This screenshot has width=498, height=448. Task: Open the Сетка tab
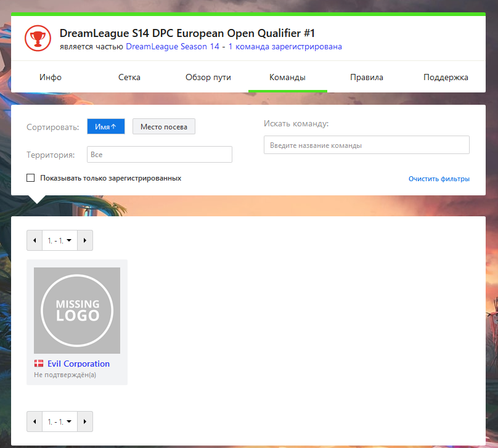129,77
